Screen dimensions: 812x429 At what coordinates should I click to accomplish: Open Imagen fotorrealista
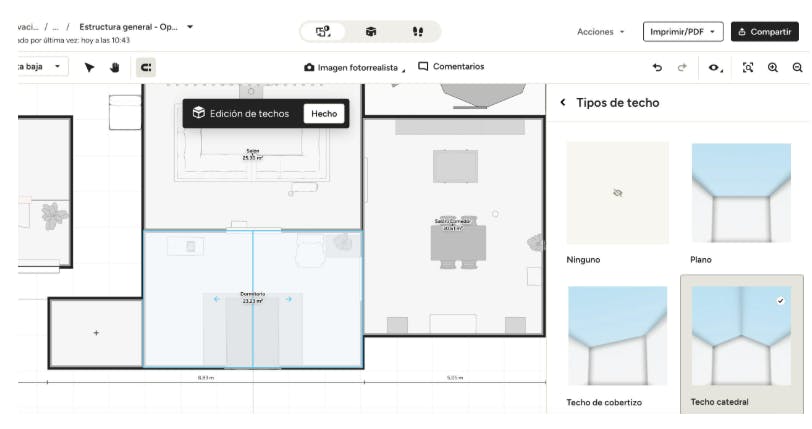[351, 67]
